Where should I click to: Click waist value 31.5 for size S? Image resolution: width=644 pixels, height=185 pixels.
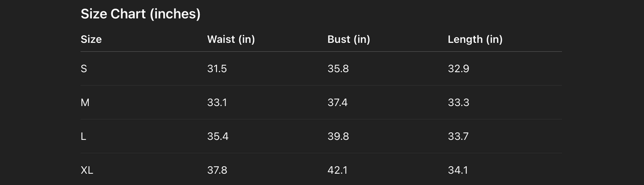click(217, 69)
